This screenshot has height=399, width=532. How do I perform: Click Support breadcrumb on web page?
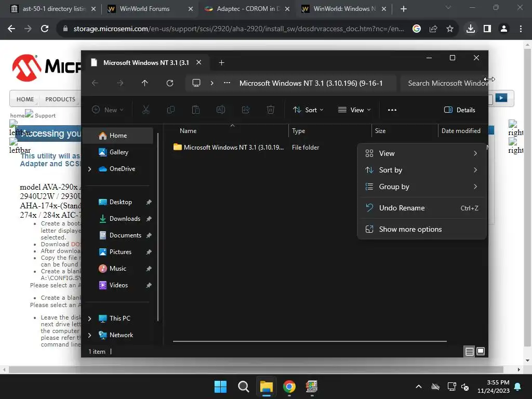click(x=45, y=115)
